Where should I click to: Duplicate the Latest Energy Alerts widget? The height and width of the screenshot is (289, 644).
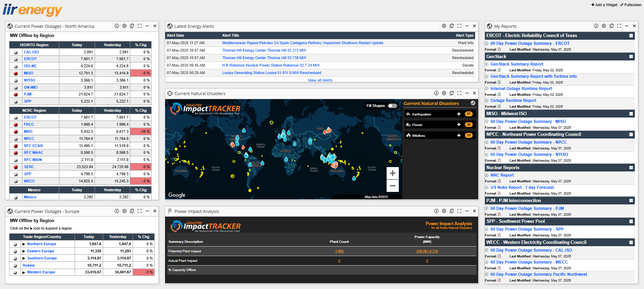(x=452, y=26)
